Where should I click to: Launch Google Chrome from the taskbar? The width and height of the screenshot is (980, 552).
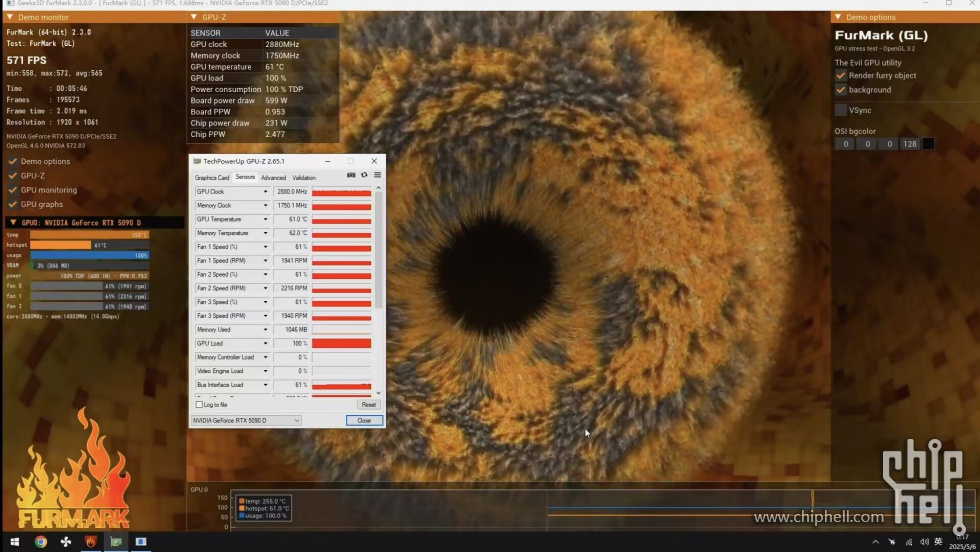41,541
